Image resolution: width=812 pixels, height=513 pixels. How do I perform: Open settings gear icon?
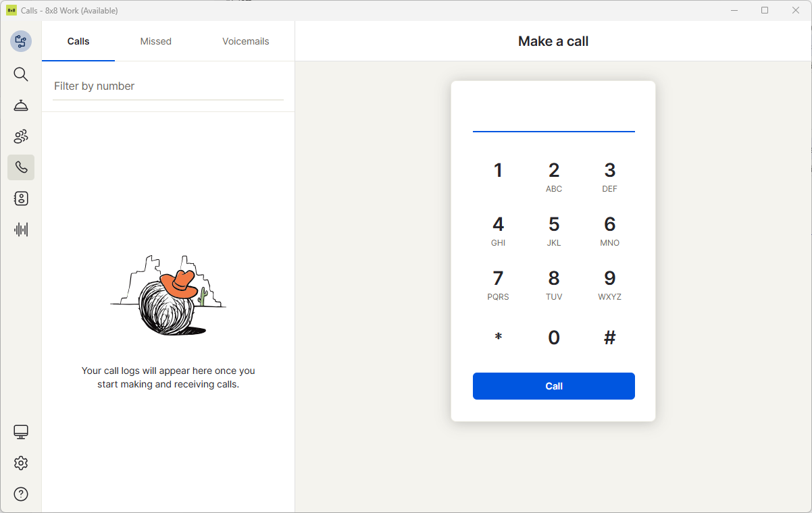21,463
